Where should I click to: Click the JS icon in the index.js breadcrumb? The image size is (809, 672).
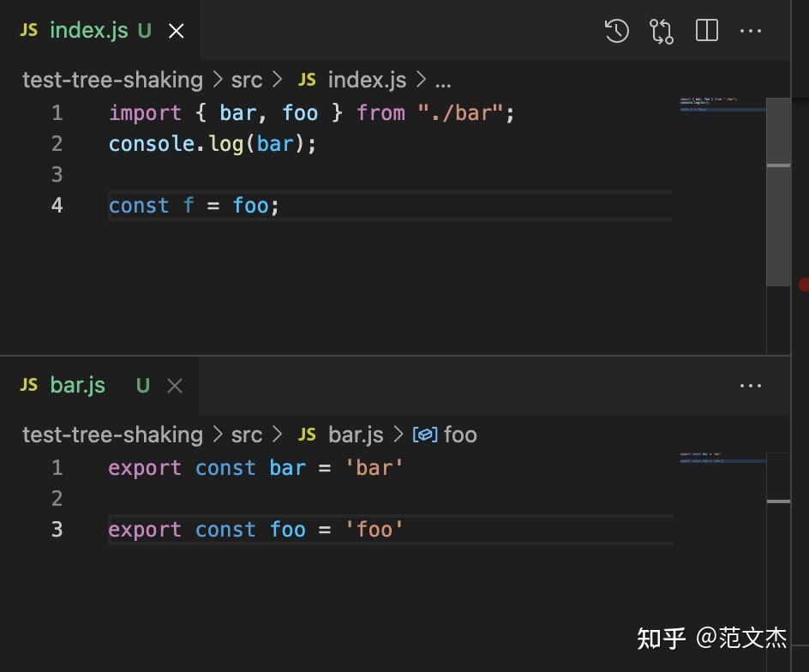(306, 79)
